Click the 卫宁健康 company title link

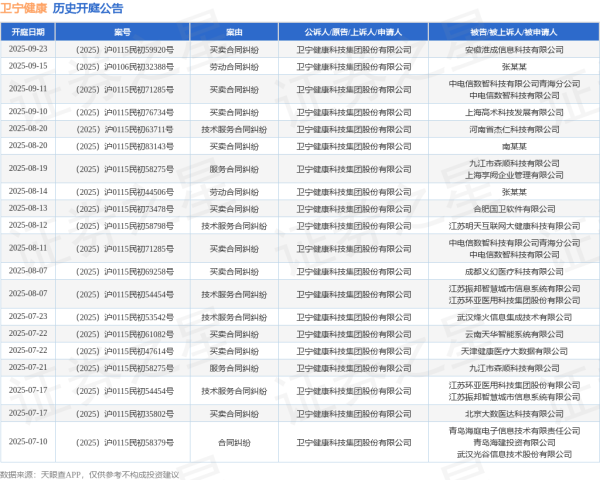(23, 9)
